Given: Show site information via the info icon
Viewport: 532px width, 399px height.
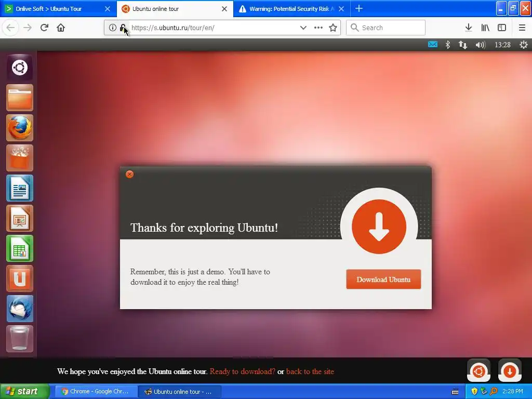Looking at the screenshot, I should pyautogui.click(x=113, y=28).
